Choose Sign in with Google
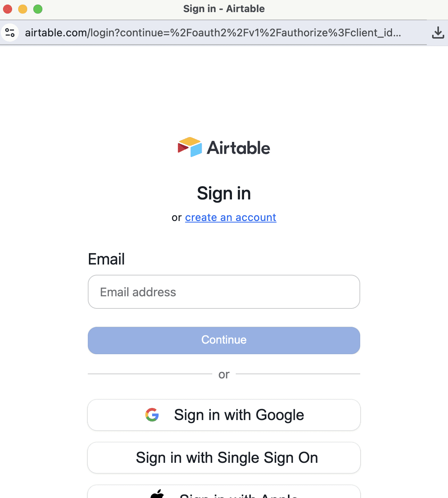The width and height of the screenshot is (448, 498). [224, 415]
